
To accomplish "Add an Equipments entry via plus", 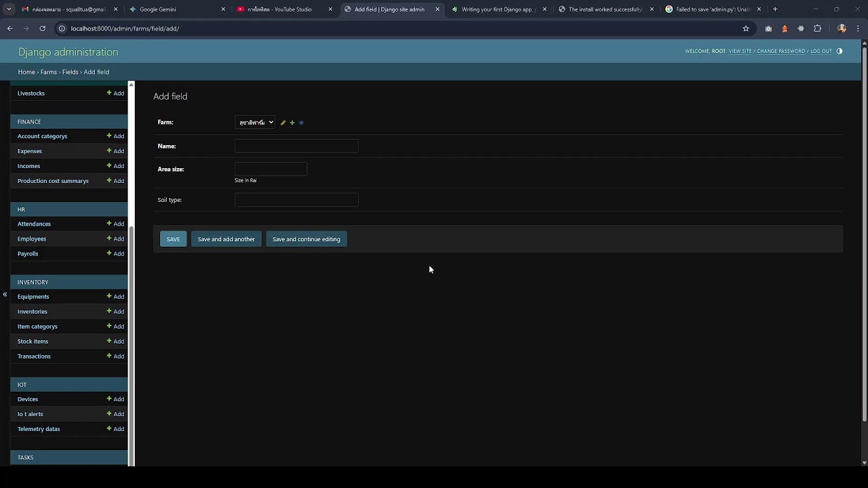I will pyautogui.click(x=115, y=297).
